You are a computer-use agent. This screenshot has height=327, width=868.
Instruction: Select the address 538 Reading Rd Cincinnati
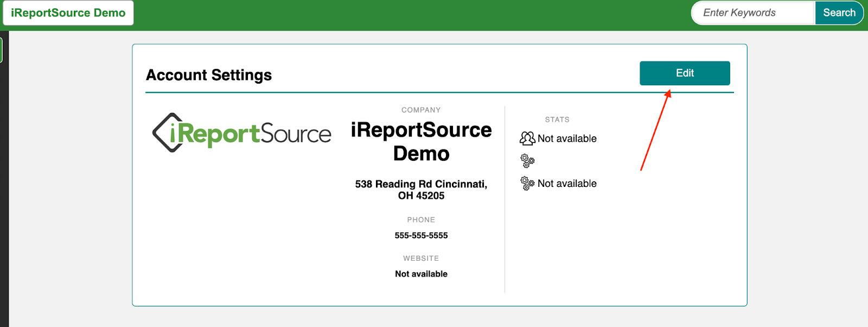(421, 190)
